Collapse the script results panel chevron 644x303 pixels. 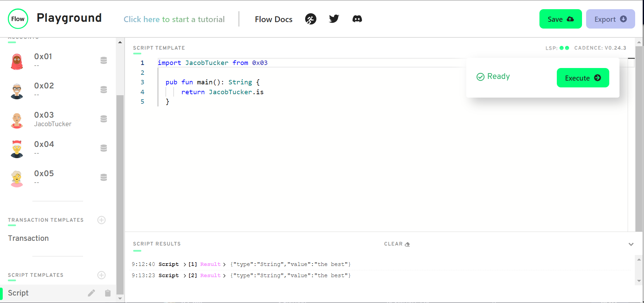[x=631, y=244]
